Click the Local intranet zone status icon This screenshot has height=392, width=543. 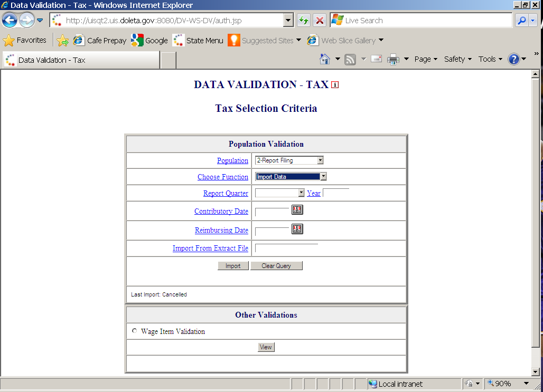click(x=372, y=384)
